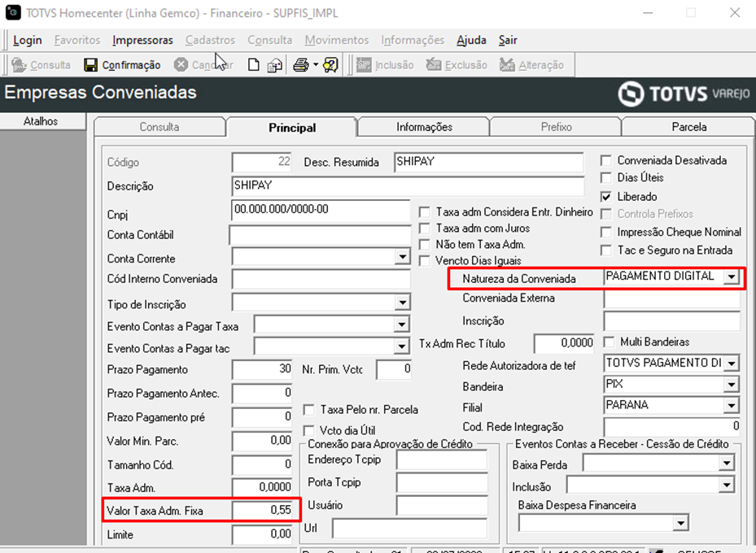Viewport: 756px width, 553px height.
Task: Open the Bandeira PIX dropdown
Action: pos(732,385)
